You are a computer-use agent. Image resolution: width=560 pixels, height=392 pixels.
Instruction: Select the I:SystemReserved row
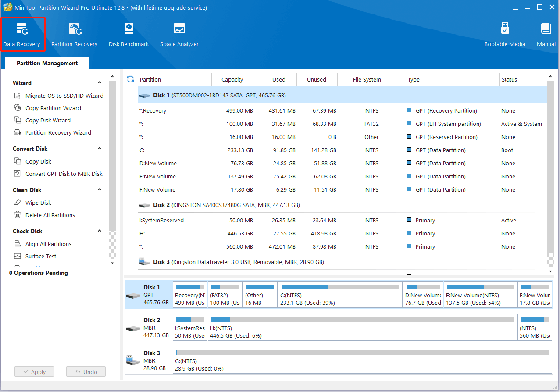coord(342,221)
